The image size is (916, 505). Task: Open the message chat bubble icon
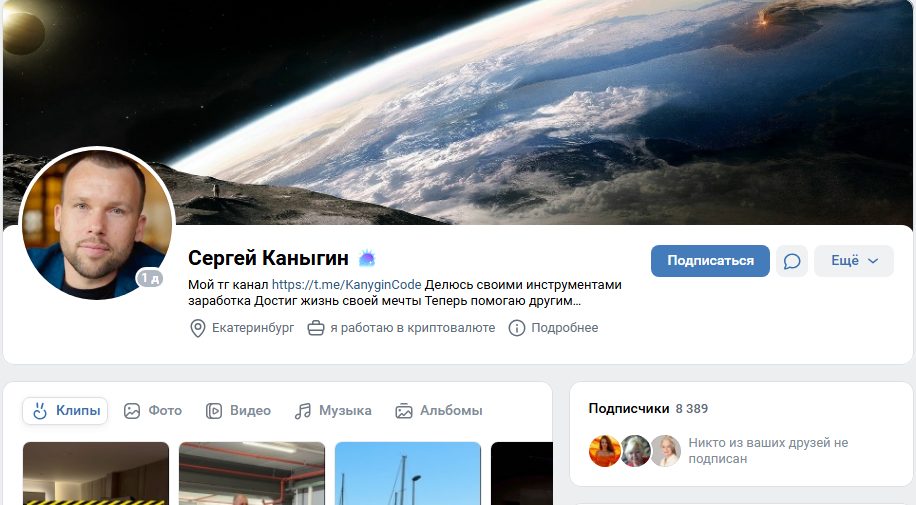[792, 261]
